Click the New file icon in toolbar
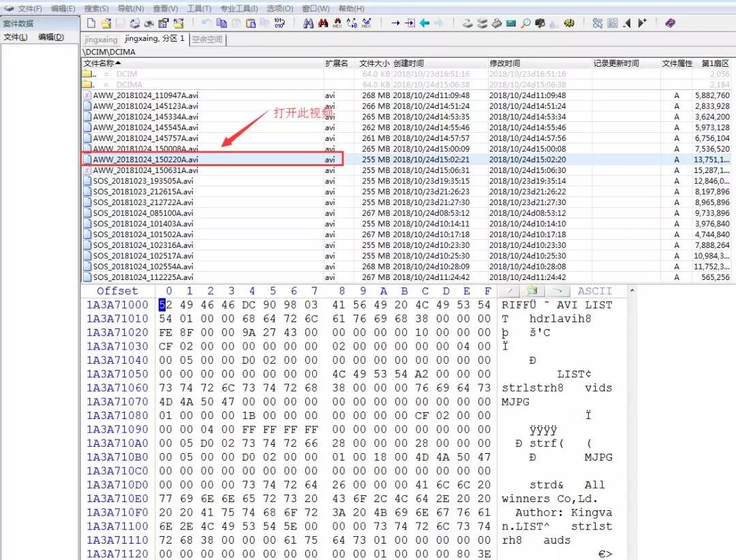 tap(91, 23)
